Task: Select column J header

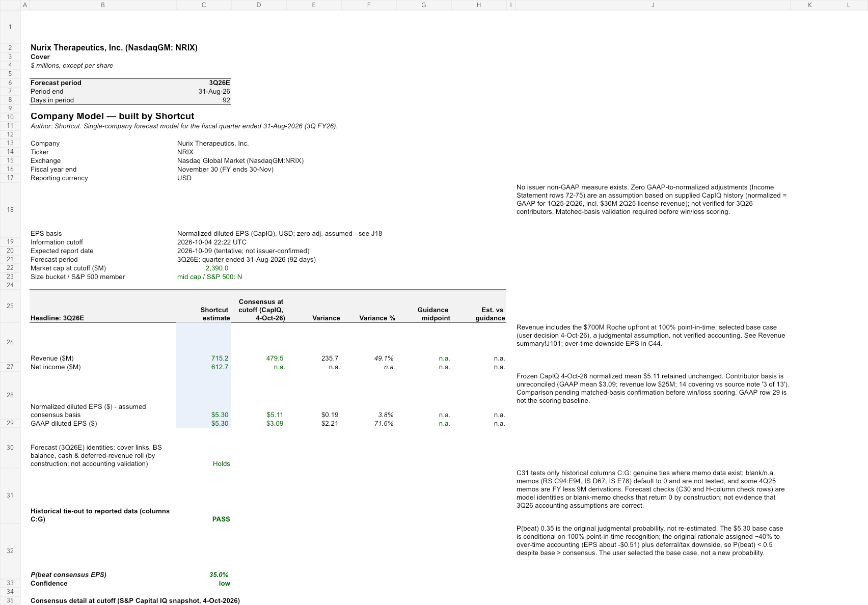Action: pos(653,5)
